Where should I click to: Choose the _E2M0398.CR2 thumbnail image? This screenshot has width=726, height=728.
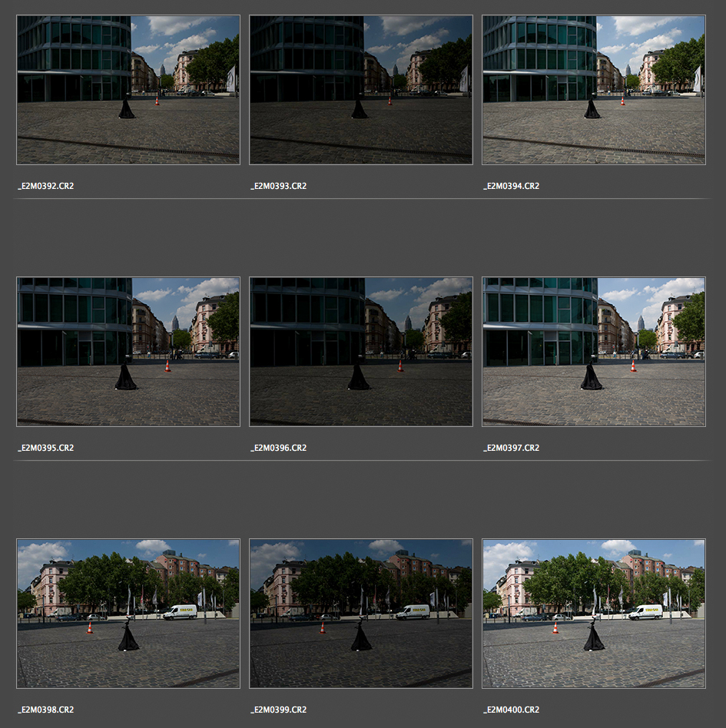128,613
